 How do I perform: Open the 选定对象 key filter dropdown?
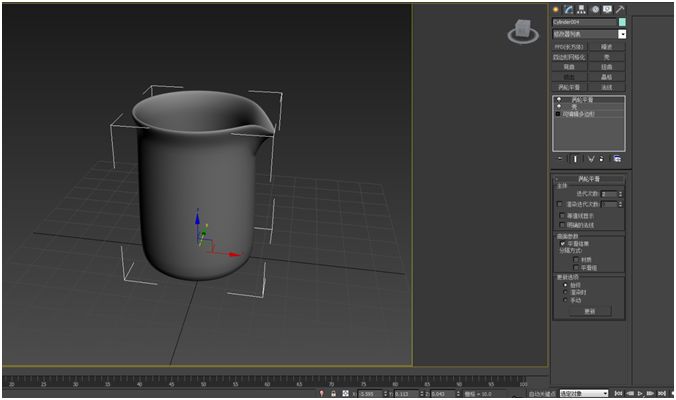point(584,394)
